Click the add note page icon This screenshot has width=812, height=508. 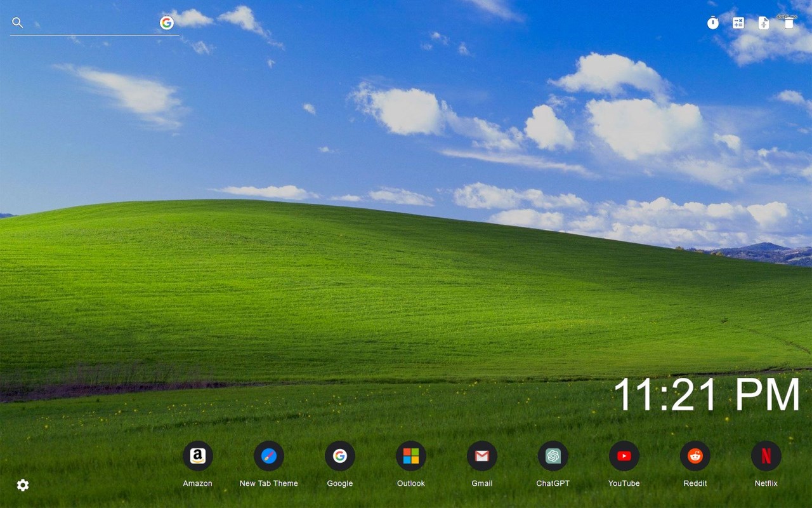(764, 23)
